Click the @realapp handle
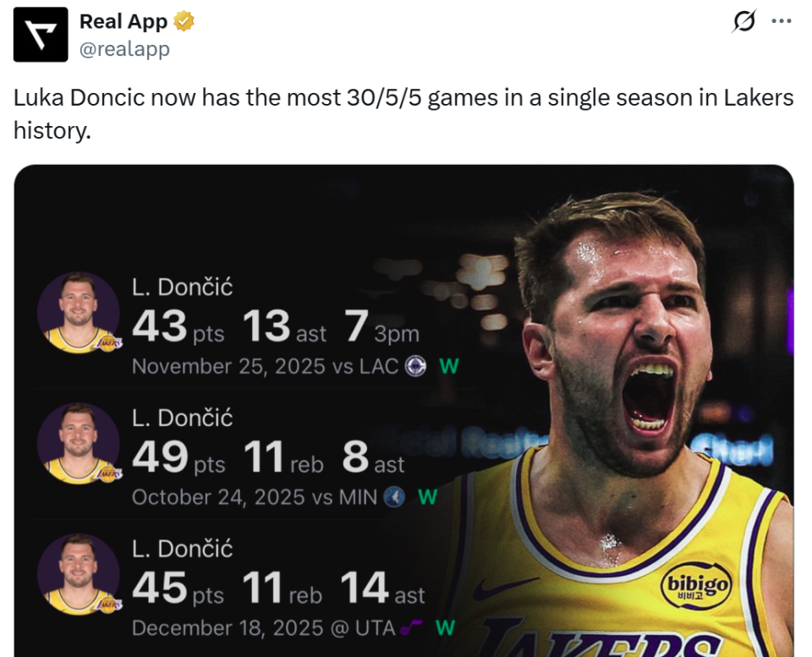This screenshot has width=812, height=657. [124, 49]
